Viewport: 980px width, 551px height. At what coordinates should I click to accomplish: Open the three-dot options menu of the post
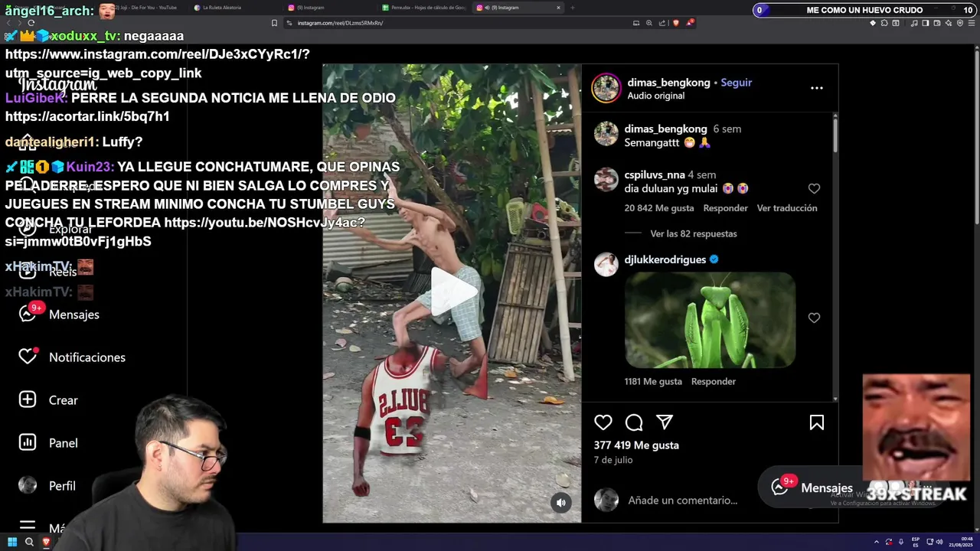point(817,88)
